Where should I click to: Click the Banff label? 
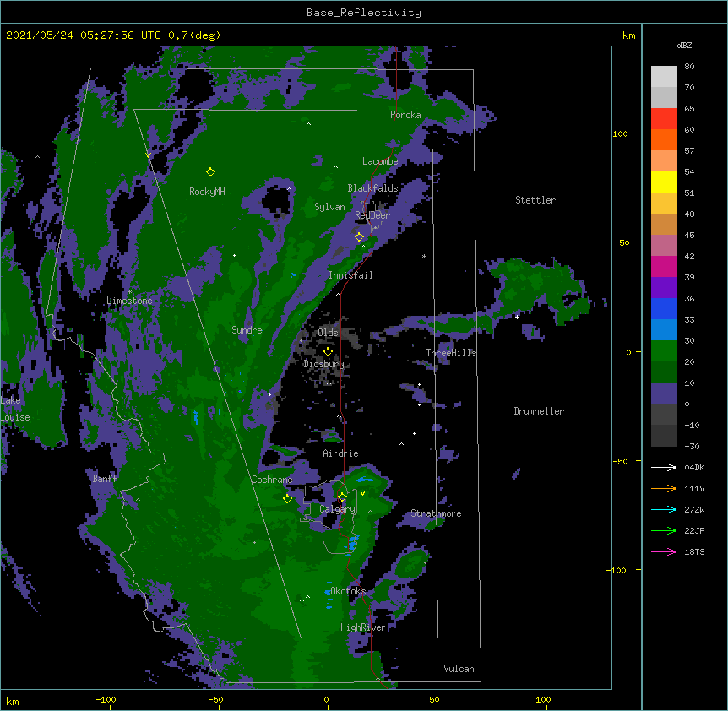[x=105, y=479]
